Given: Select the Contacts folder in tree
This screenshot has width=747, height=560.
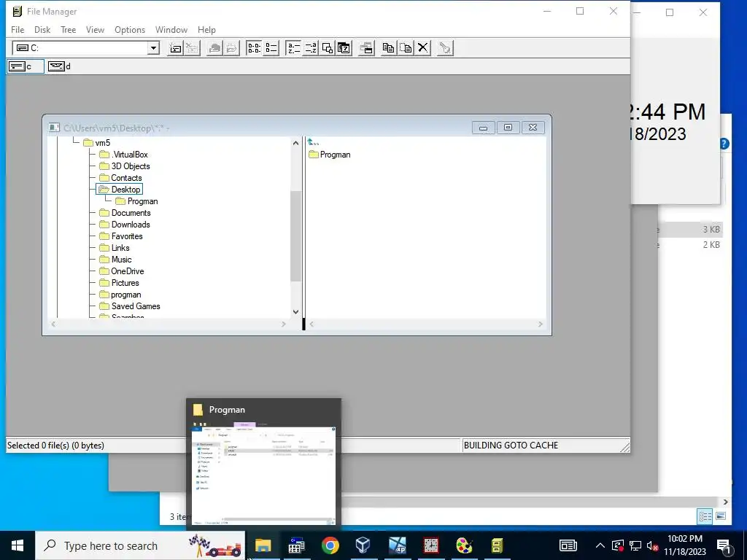Looking at the screenshot, I should 120,178.
